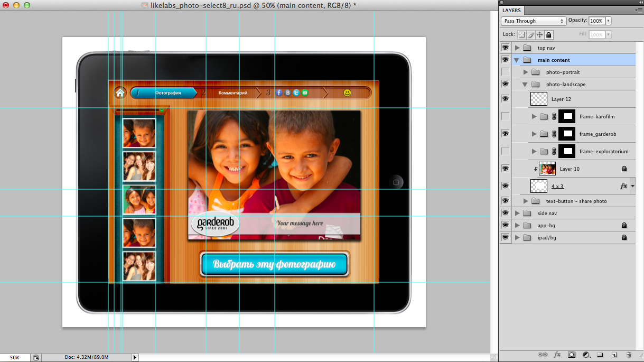
Task: Show the frame-karofilm layer group
Action: click(506, 116)
